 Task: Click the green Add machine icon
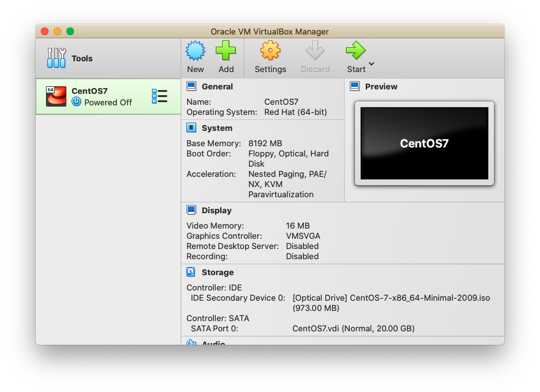226,51
